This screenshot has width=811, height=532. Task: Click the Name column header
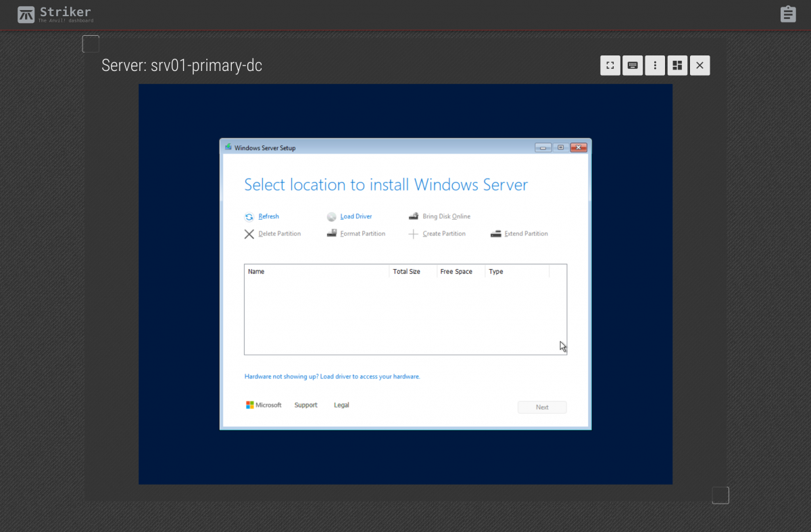tap(256, 272)
